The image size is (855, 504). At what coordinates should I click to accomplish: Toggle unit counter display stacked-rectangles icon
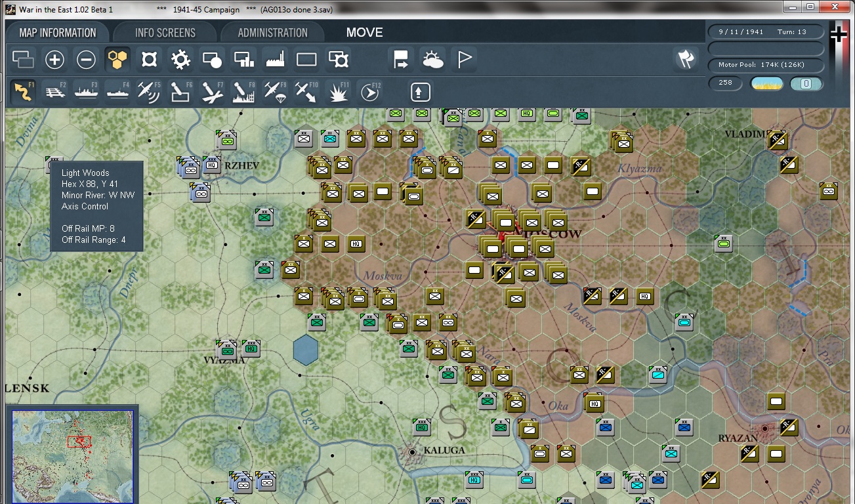point(23,60)
